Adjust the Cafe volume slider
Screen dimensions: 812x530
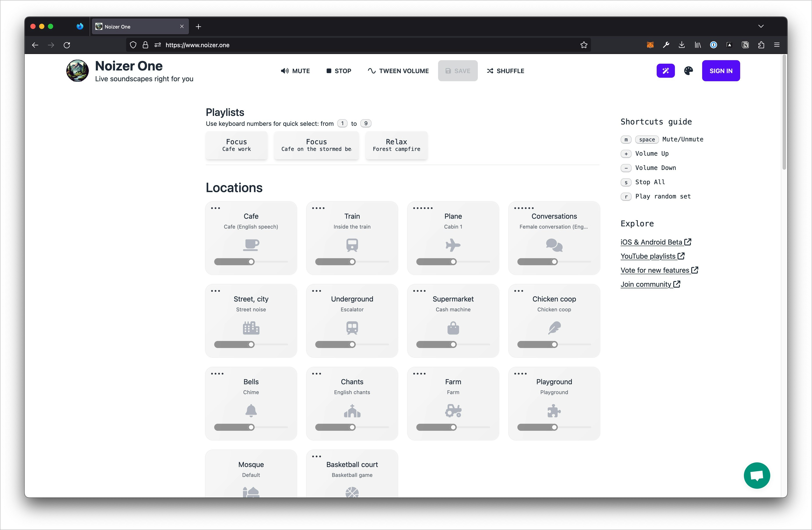click(x=251, y=261)
